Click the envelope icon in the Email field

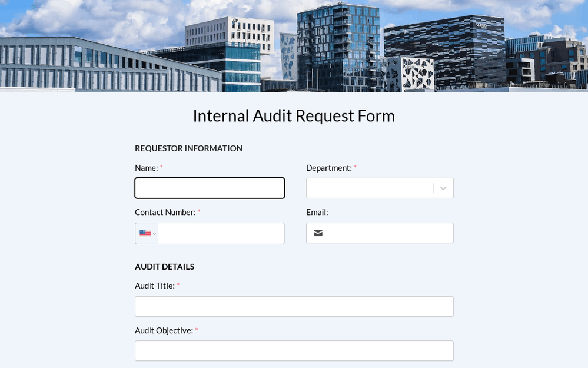pos(318,233)
